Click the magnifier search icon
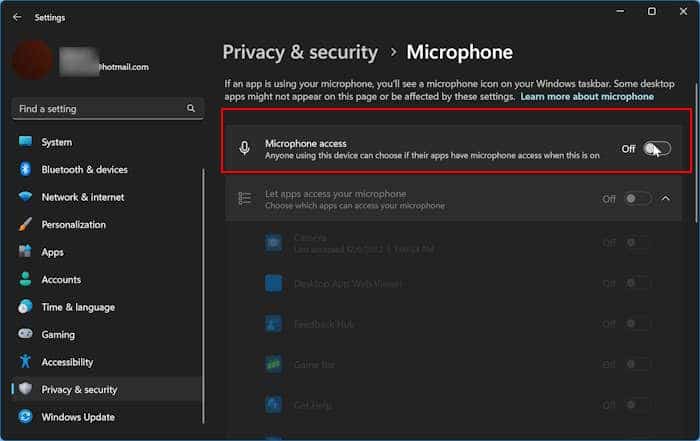 191,108
